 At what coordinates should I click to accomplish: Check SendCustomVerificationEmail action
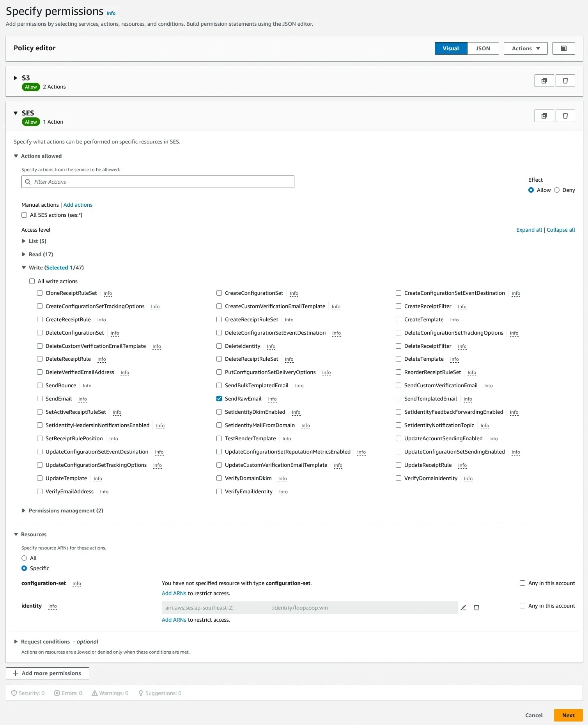coord(398,385)
